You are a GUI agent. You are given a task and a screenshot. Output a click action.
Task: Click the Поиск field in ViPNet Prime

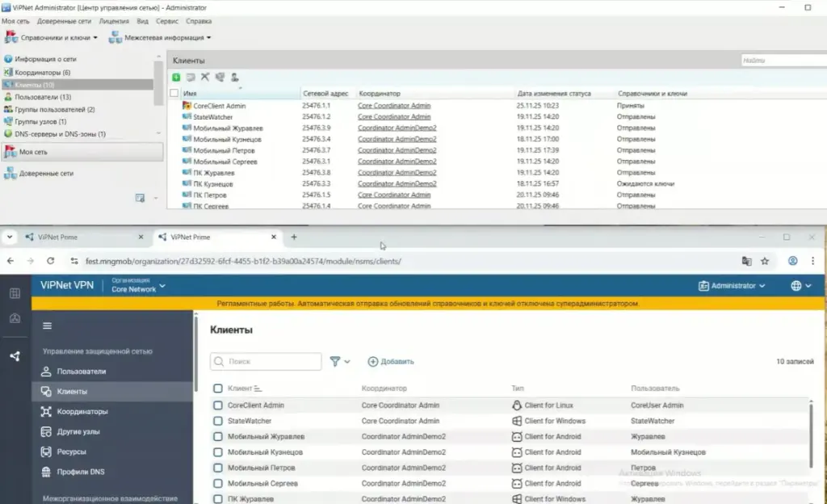(266, 362)
